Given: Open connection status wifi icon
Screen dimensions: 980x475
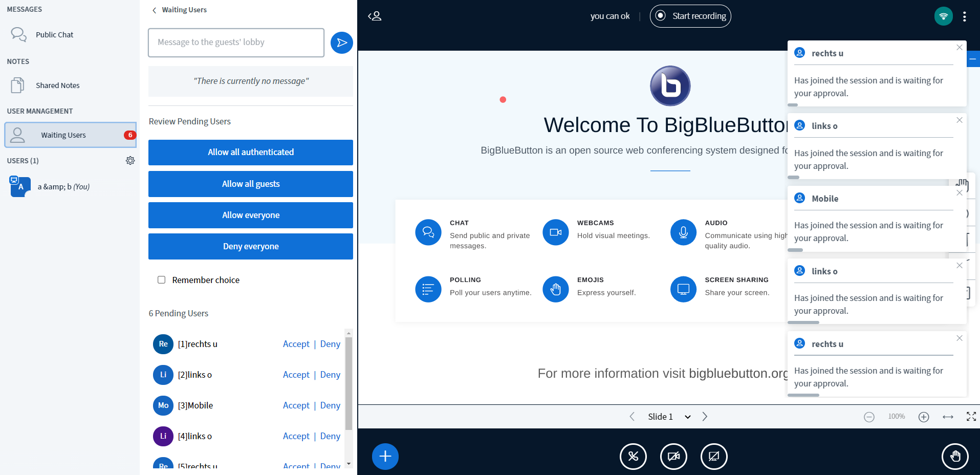Looking at the screenshot, I should point(944,16).
